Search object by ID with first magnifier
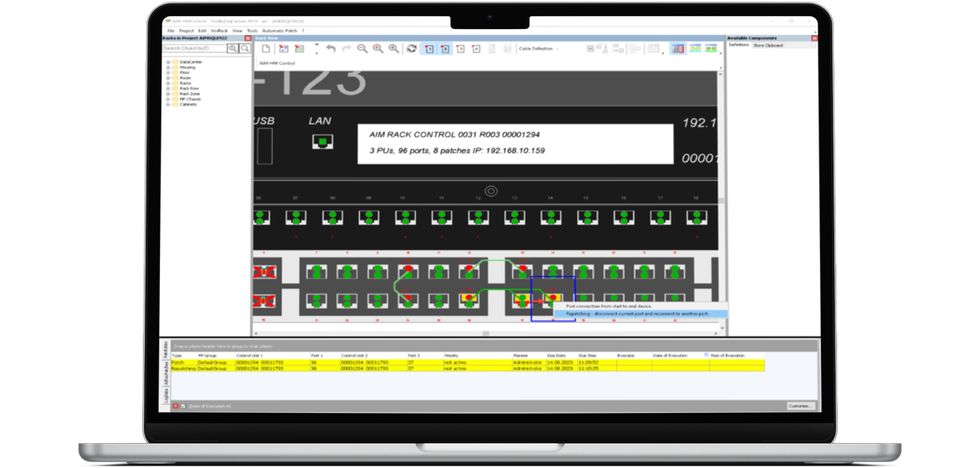Image resolution: width=980 pixels, height=468 pixels. (x=232, y=48)
